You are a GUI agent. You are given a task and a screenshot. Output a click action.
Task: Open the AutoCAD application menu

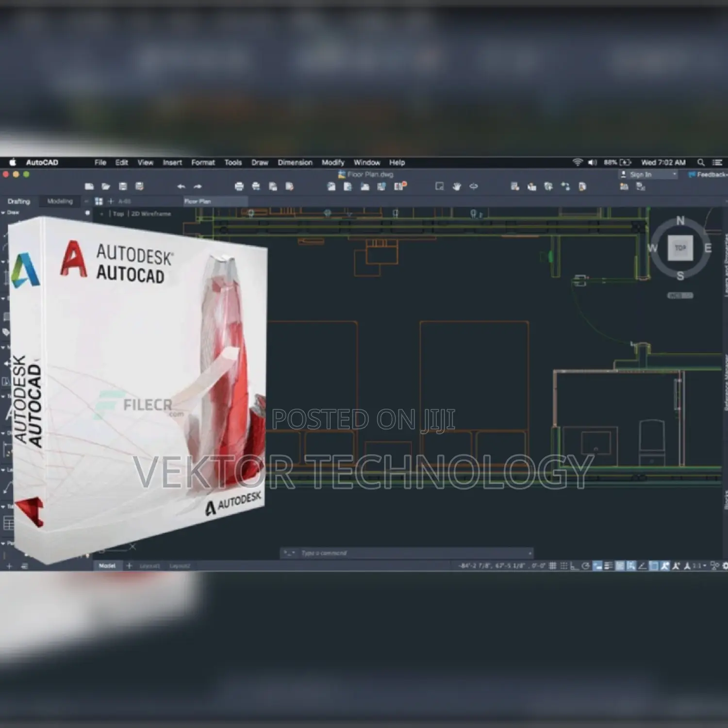click(x=42, y=163)
